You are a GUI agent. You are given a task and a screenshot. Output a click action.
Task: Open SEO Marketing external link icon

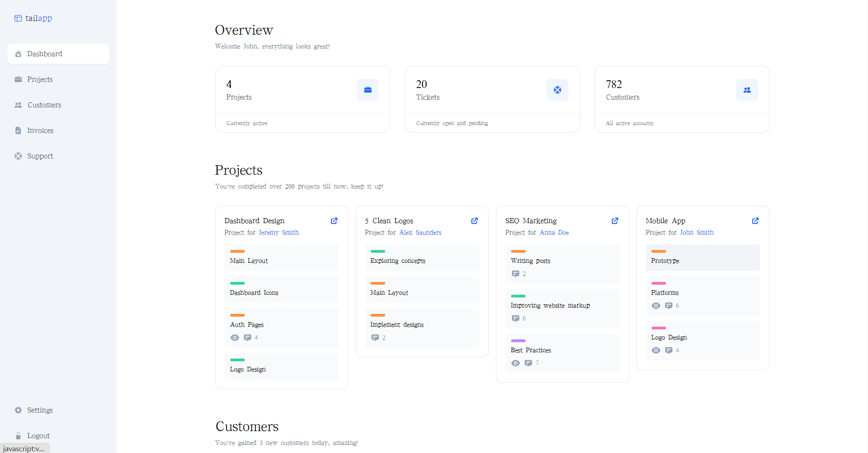point(615,221)
